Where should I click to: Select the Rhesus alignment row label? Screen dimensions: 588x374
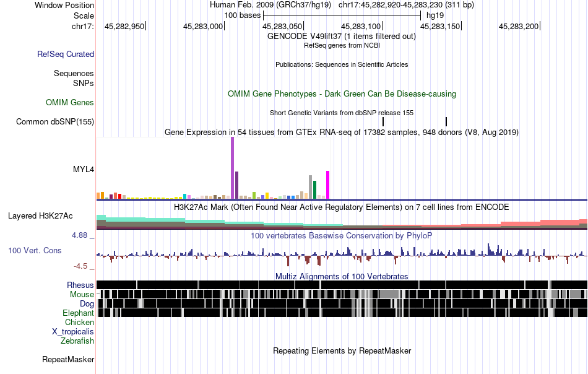(x=80, y=285)
